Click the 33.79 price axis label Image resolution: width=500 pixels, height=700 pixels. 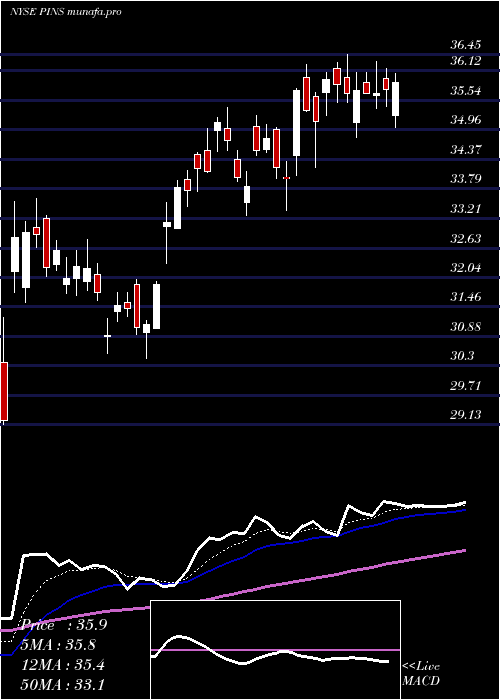(466, 179)
